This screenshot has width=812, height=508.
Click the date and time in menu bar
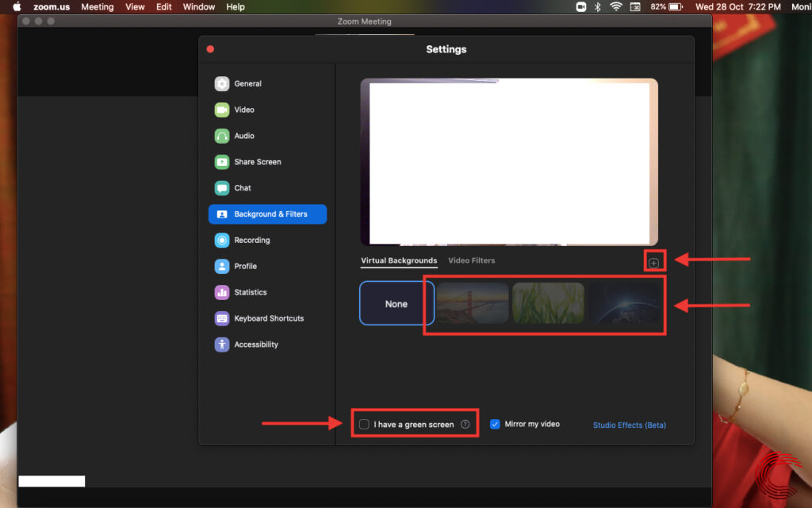[738, 6]
